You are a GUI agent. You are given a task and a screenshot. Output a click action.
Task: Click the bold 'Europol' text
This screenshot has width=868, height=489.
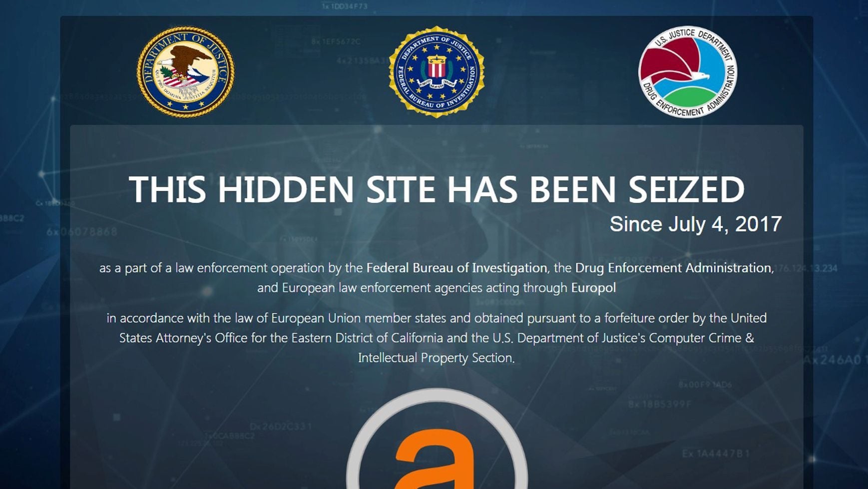593,288
